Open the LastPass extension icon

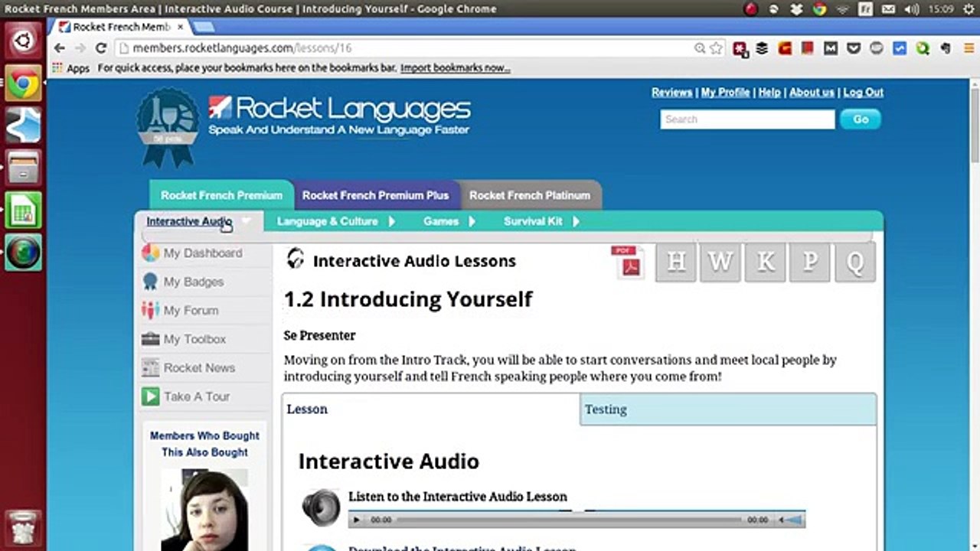pyautogui.click(x=740, y=48)
